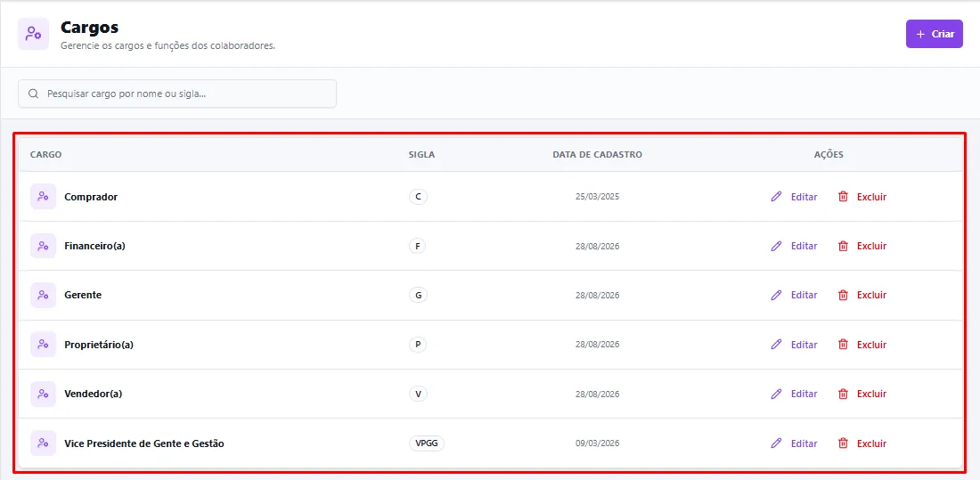This screenshot has width=980, height=480.
Task: Click the trash icon in Vice Presidente row
Action: coord(843,443)
